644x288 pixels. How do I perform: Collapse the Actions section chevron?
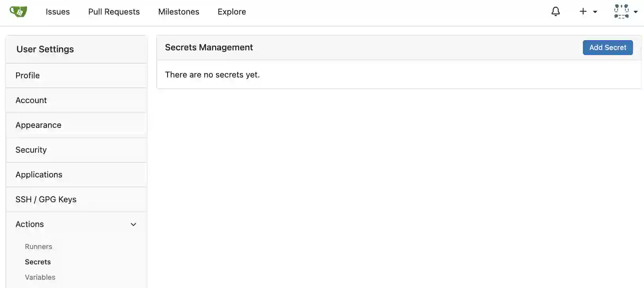coord(134,224)
